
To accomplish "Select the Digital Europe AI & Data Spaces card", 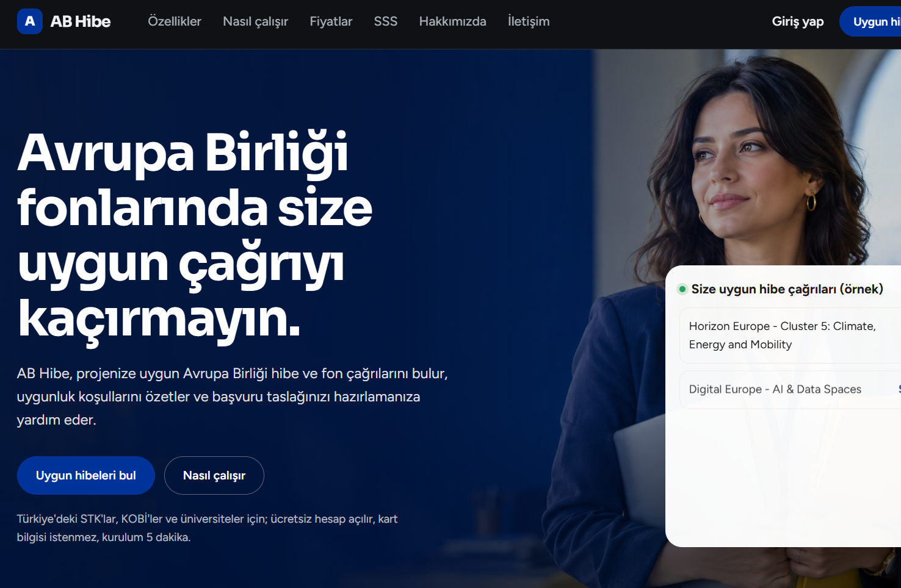I will (791, 389).
